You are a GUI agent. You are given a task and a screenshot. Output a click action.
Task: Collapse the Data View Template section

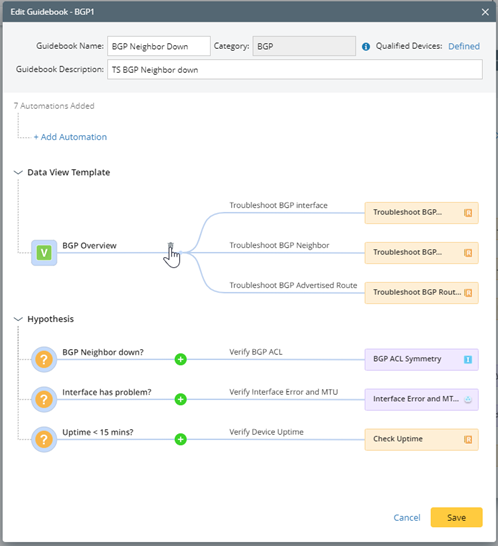(x=18, y=172)
